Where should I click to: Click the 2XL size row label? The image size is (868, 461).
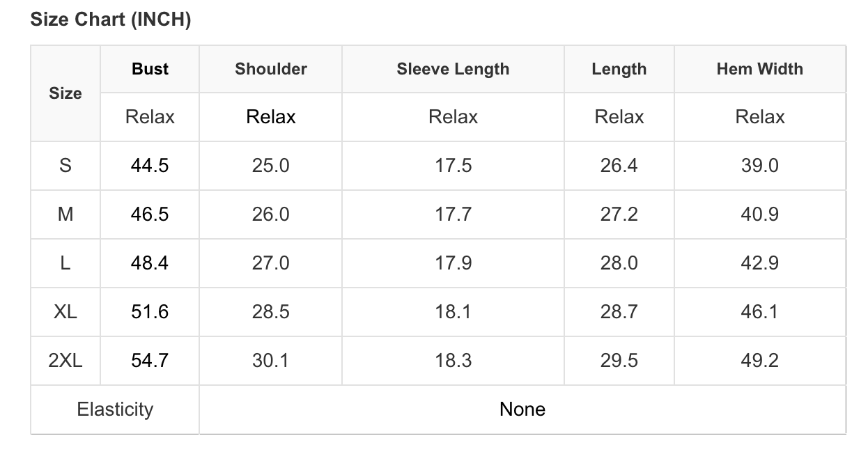click(65, 361)
